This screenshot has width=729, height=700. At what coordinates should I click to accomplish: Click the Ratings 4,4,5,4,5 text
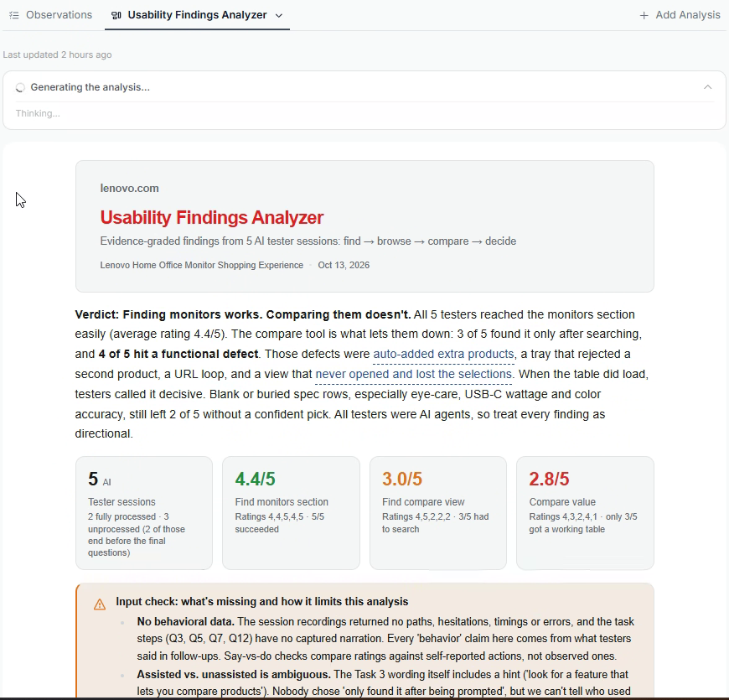pos(269,516)
